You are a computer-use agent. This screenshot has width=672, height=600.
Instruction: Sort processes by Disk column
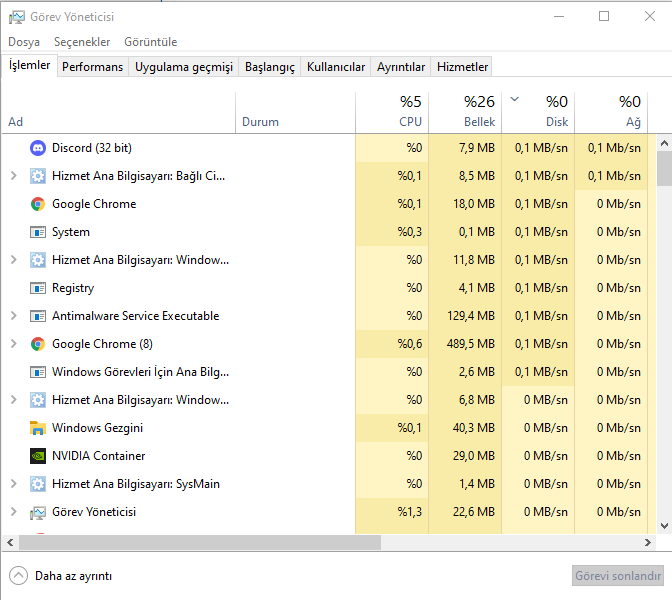click(538, 112)
